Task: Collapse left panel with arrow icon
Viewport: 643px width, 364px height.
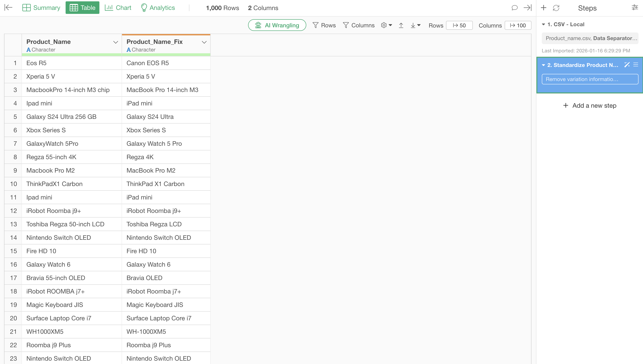Action: pyautogui.click(x=8, y=8)
